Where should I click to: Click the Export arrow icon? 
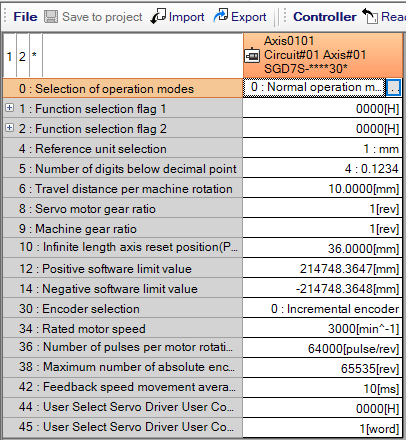pyautogui.click(x=221, y=16)
